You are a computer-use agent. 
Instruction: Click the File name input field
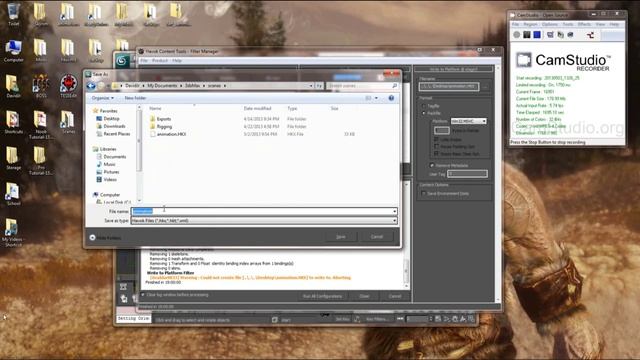click(x=264, y=211)
